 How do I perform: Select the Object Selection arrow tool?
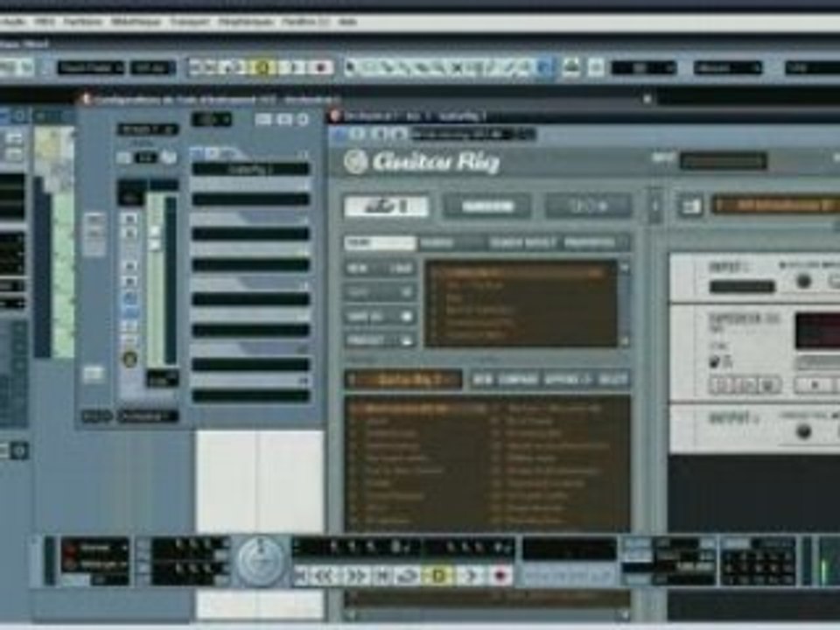coord(352,67)
